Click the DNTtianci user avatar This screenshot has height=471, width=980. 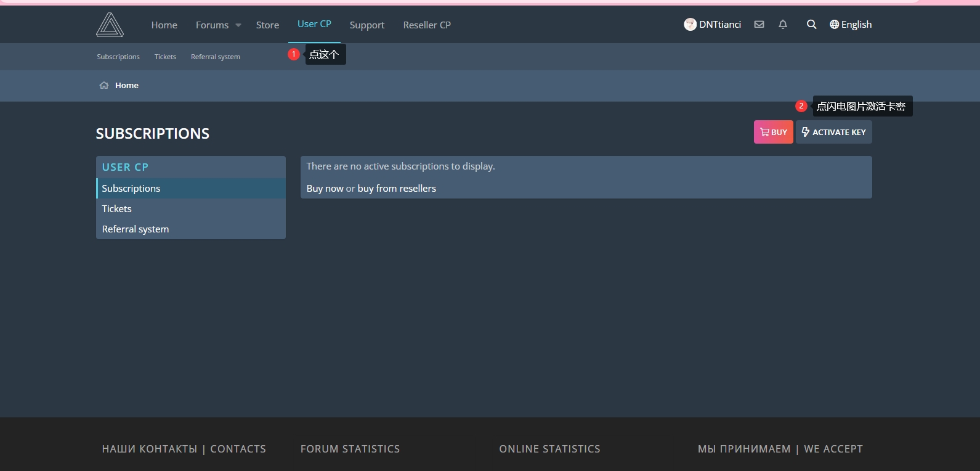coord(690,25)
